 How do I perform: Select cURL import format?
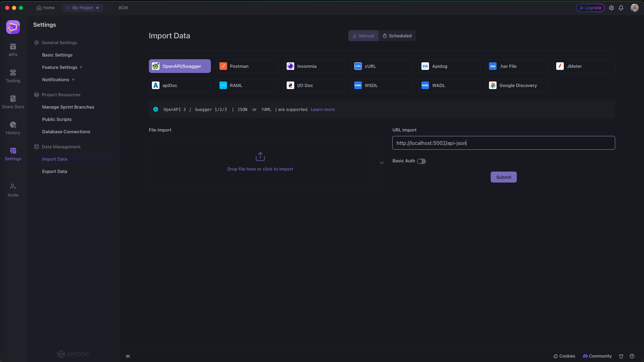click(x=382, y=66)
